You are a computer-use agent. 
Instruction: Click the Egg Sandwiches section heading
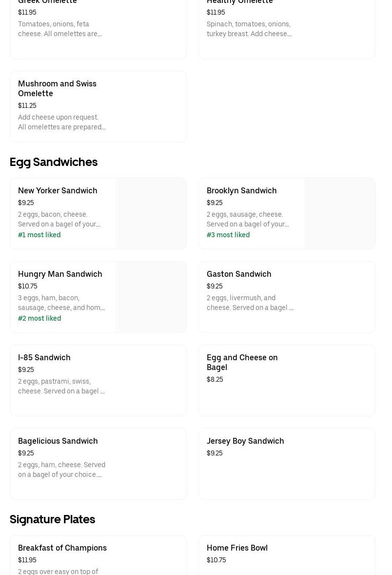(x=54, y=162)
